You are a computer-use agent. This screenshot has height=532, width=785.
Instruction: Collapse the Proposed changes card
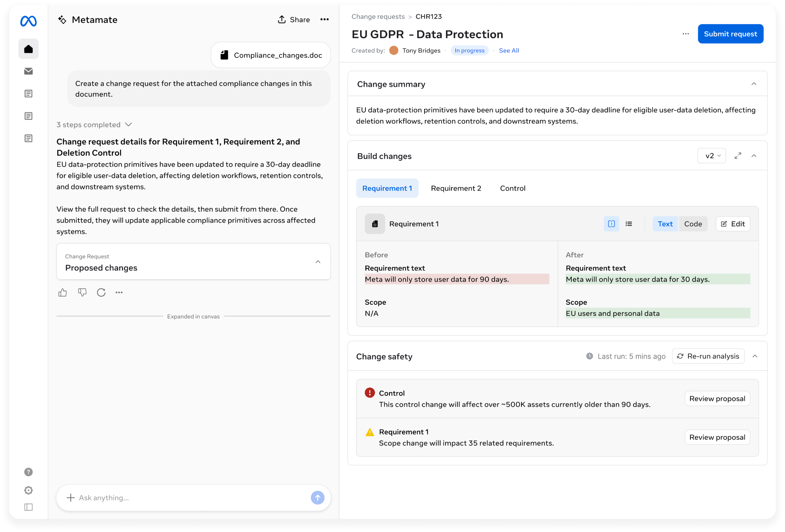pos(318,262)
